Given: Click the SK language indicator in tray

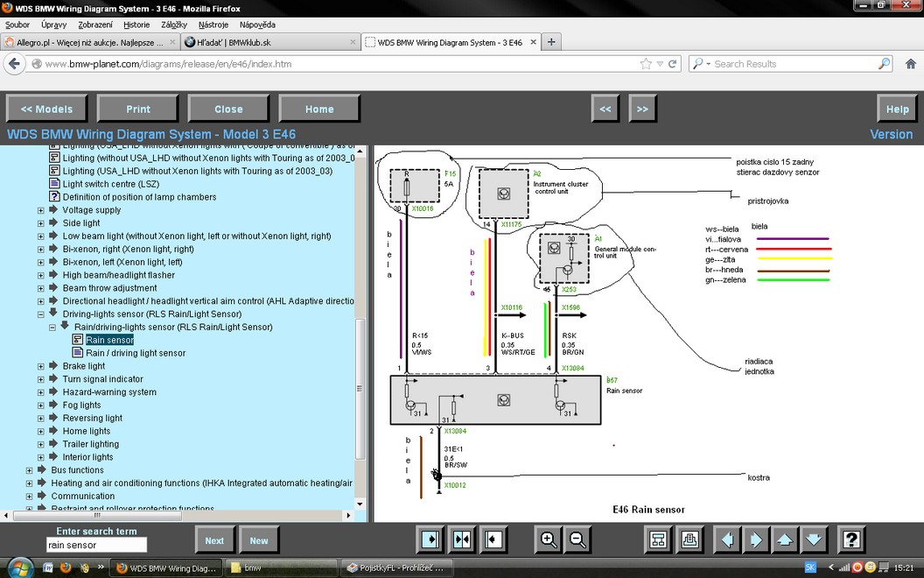Looking at the screenshot, I should point(810,567).
